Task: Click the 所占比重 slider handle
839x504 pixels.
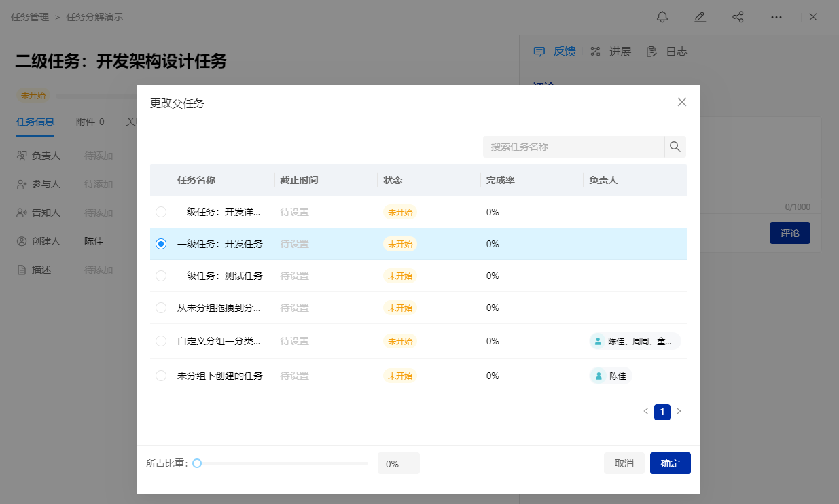Action: [x=197, y=463]
